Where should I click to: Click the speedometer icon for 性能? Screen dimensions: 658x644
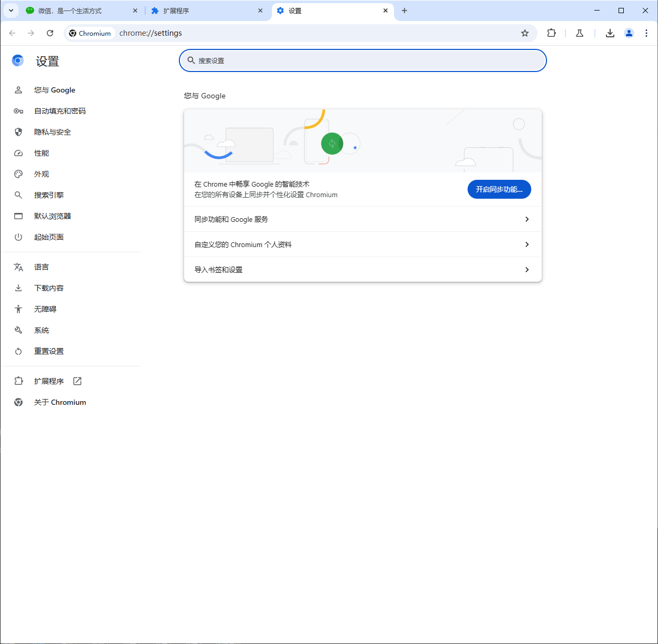(18, 153)
